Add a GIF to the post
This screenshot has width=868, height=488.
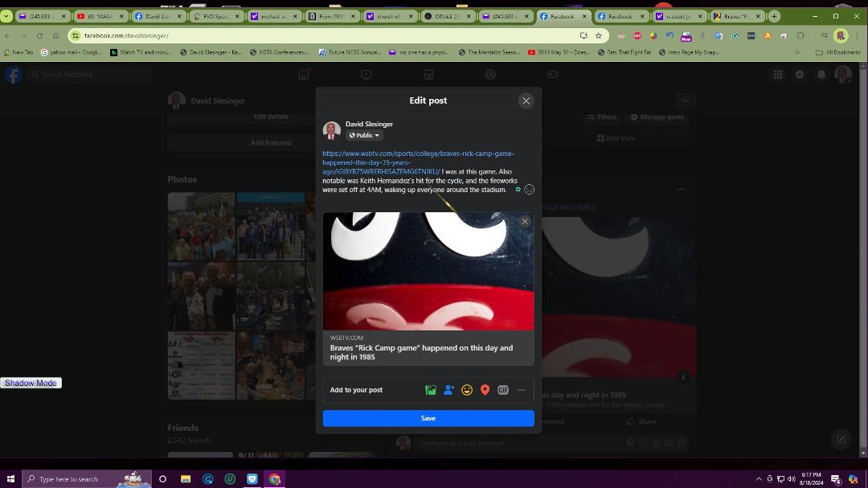pos(502,390)
